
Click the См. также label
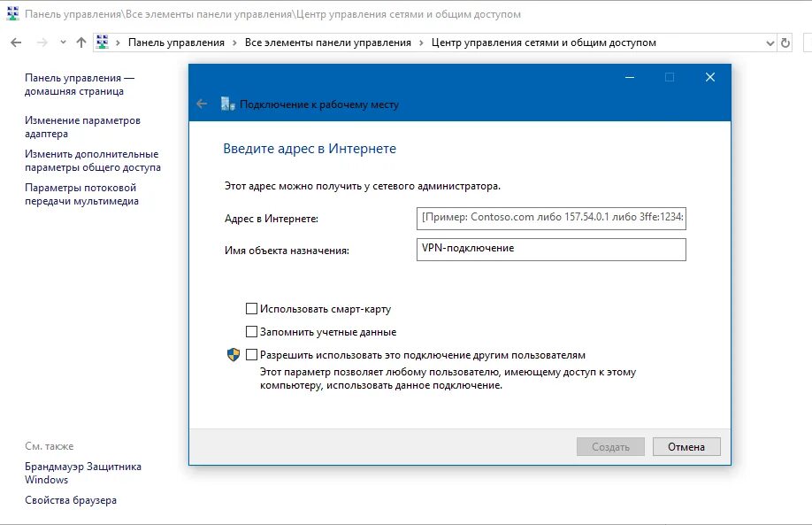click(50, 446)
